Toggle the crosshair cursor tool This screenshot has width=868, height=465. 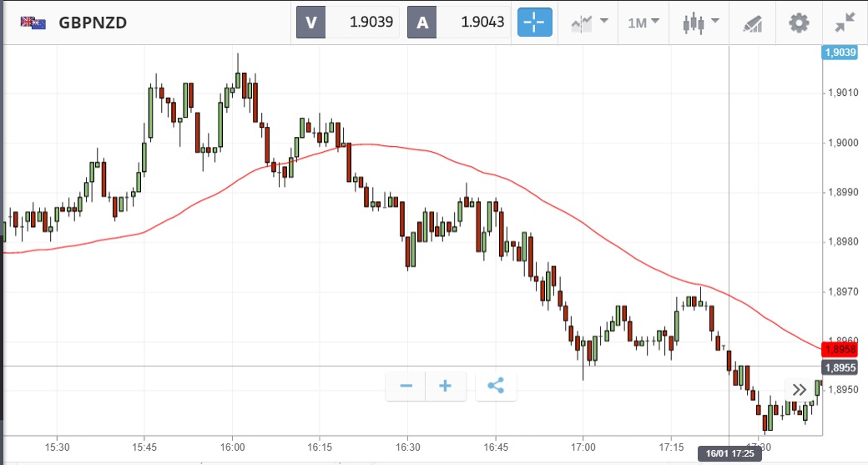(x=534, y=23)
